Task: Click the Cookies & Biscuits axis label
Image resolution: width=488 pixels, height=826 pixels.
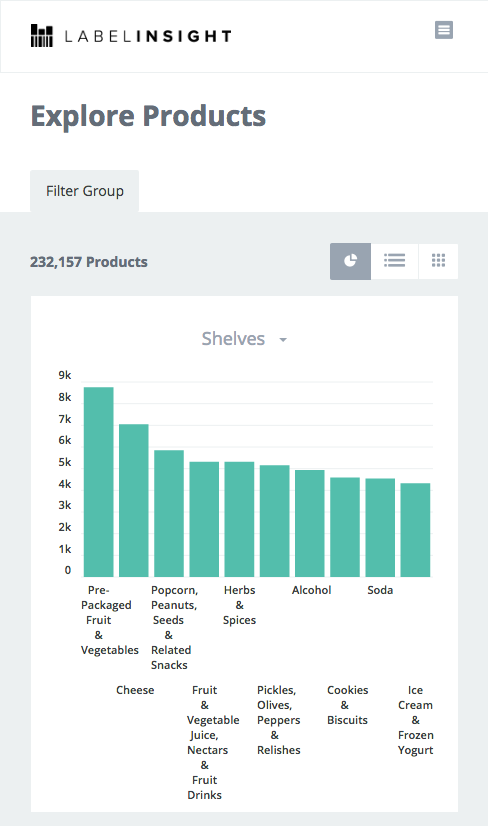Action: 347,705
